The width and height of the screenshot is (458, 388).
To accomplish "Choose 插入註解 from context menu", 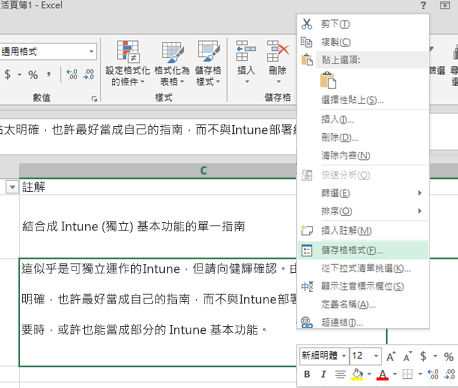I will pyautogui.click(x=363, y=231).
